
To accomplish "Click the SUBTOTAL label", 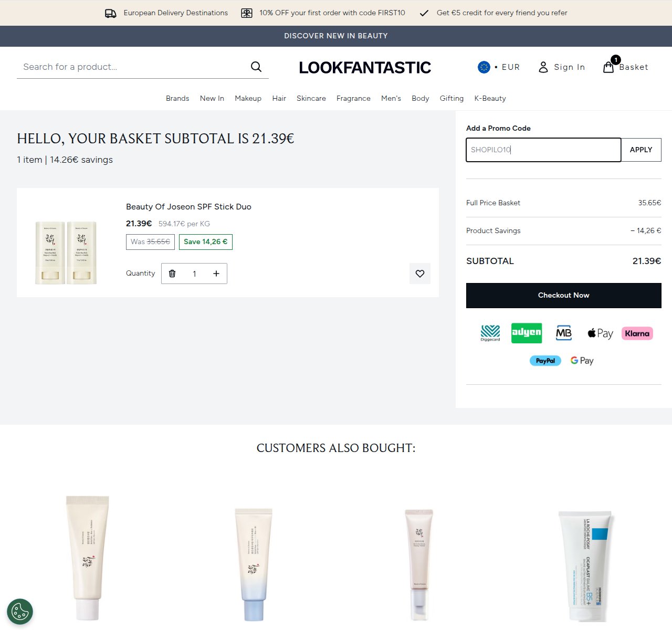I will coord(490,261).
